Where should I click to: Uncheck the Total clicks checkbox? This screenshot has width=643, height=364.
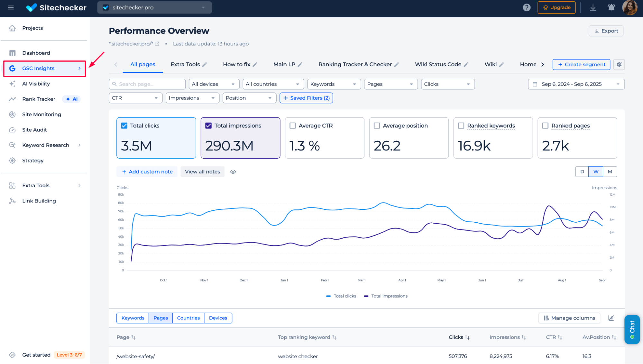point(124,126)
